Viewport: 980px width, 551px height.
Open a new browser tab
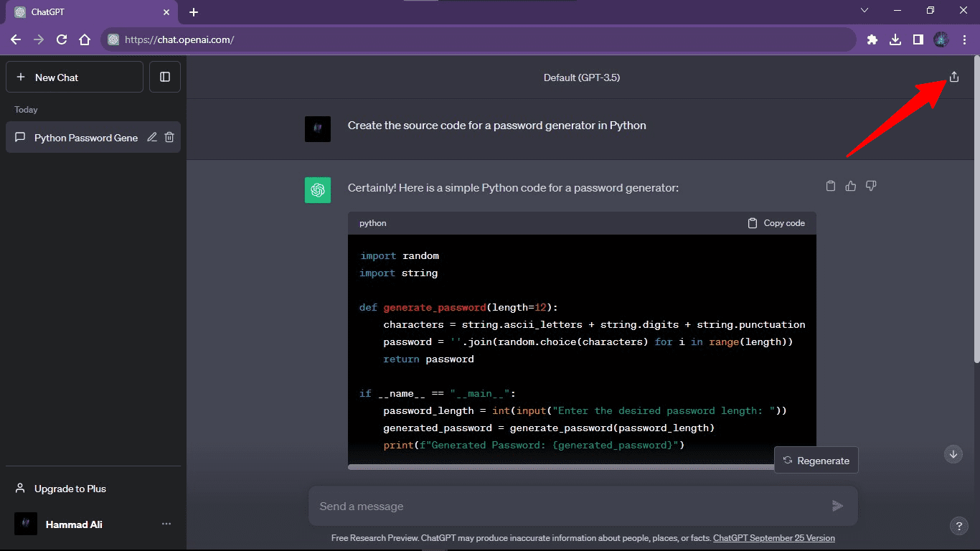[x=194, y=12]
